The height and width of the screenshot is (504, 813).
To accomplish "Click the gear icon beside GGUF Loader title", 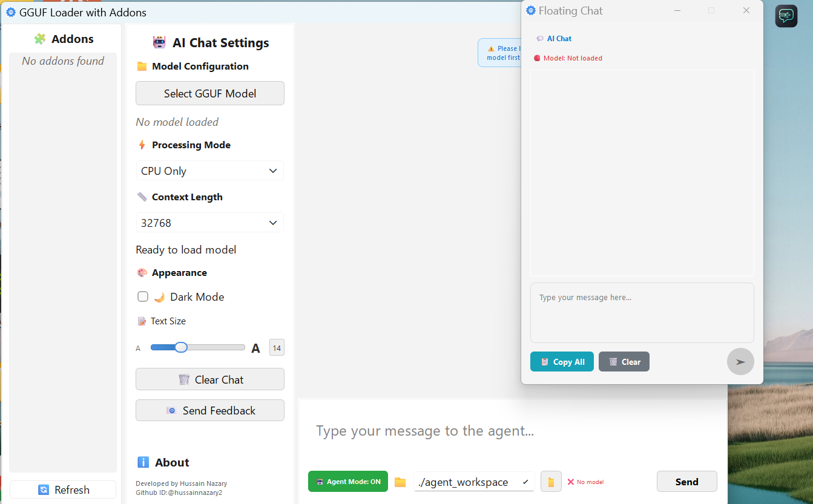I will click(10, 12).
